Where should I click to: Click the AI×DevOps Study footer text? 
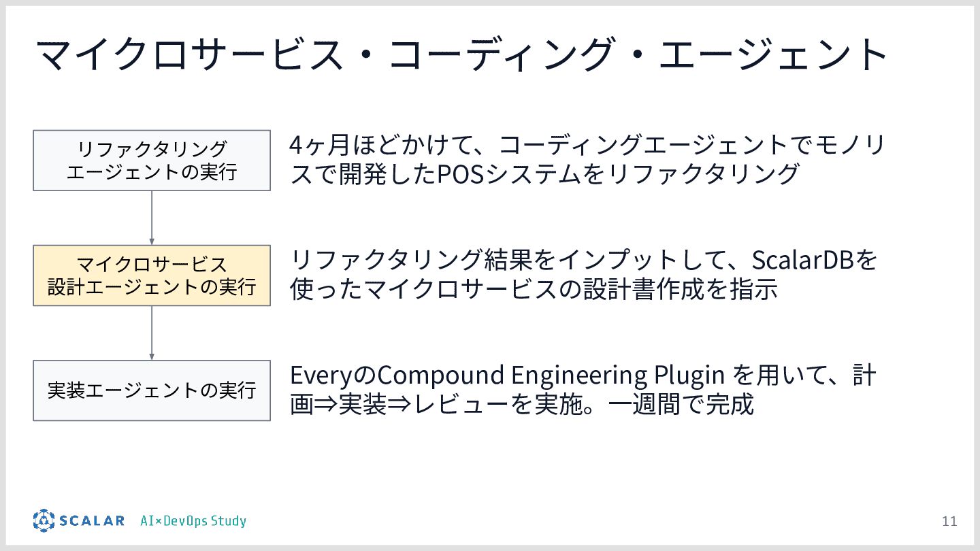tap(193, 521)
